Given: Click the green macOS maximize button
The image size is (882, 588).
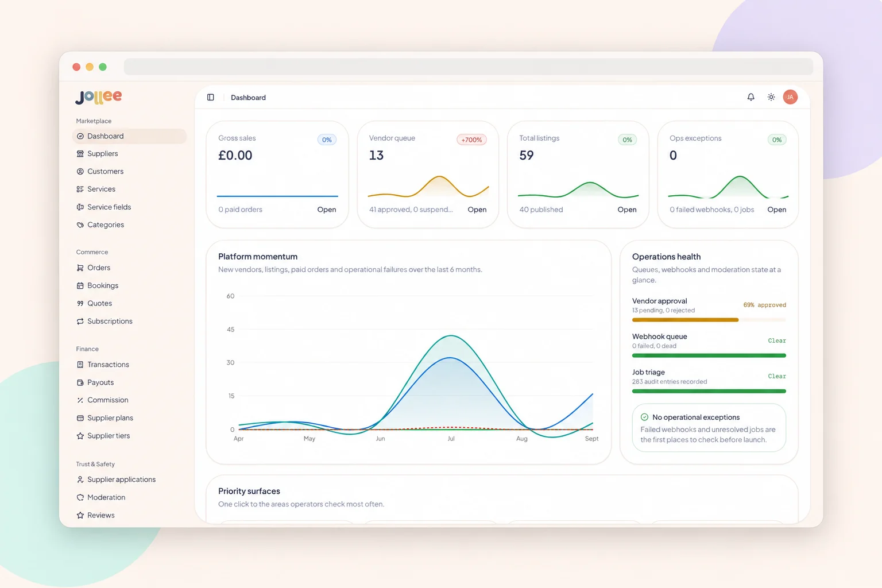Looking at the screenshot, I should click(103, 67).
